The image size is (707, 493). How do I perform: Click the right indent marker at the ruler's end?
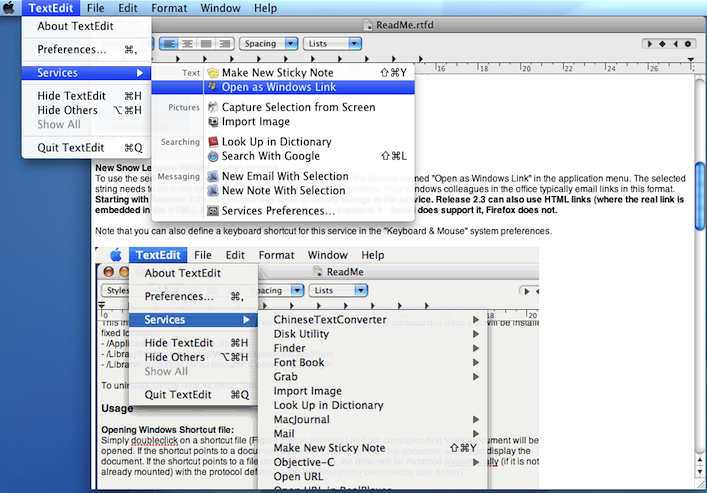(691, 59)
